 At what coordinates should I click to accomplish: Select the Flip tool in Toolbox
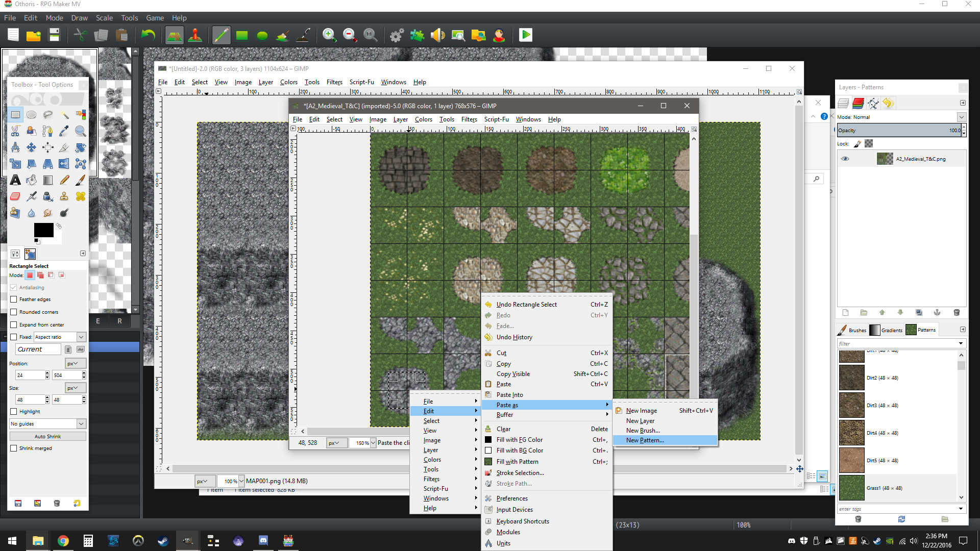point(64,164)
